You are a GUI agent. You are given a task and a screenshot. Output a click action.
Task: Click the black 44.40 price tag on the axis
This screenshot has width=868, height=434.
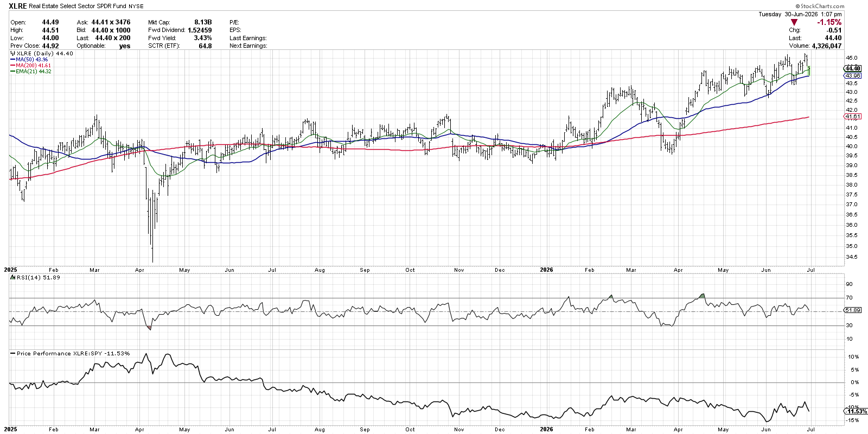click(853, 68)
